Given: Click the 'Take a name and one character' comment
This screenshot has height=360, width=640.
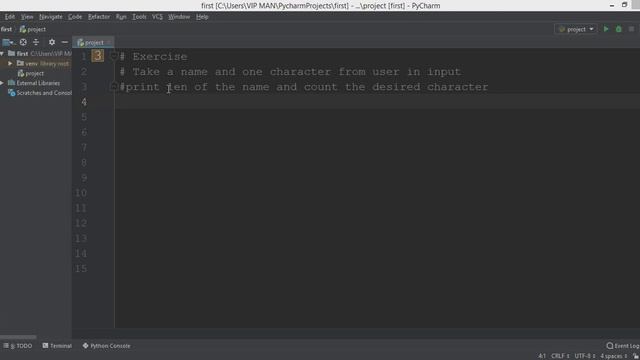Looking at the screenshot, I should pyautogui.click(x=290, y=72).
